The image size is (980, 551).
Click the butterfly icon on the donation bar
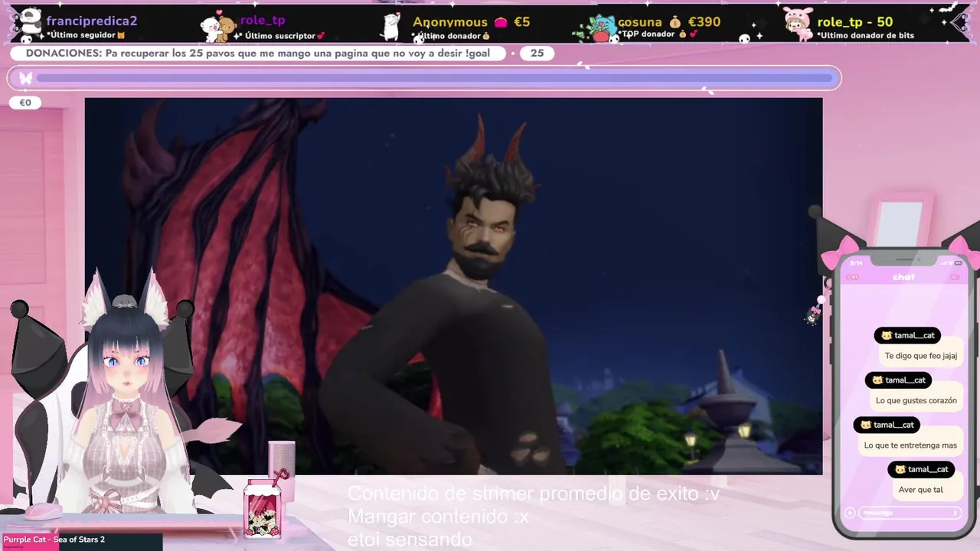pos(25,78)
